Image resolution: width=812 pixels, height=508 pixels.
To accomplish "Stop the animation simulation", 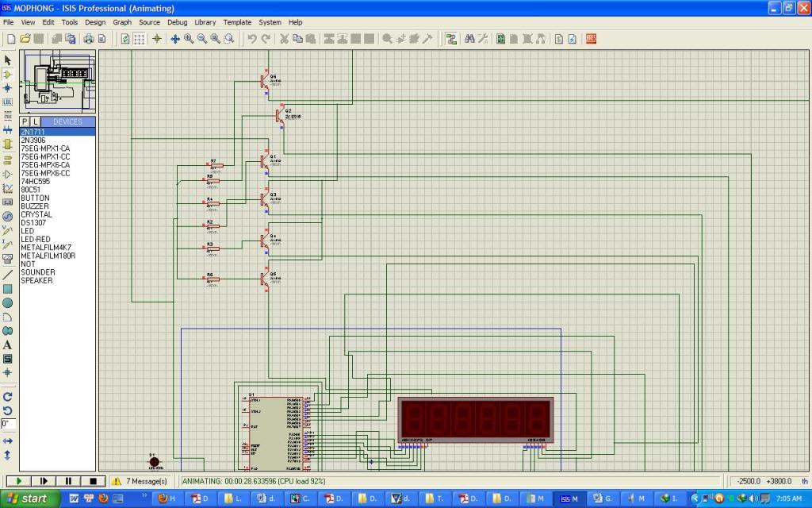I will coord(93,481).
